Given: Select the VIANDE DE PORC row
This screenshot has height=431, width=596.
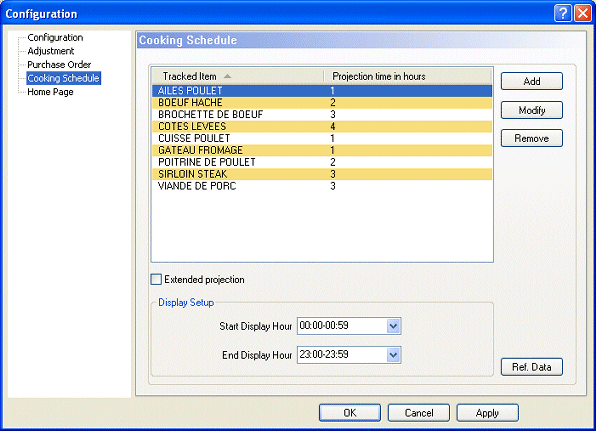Looking at the screenshot, I should [322, 186].
